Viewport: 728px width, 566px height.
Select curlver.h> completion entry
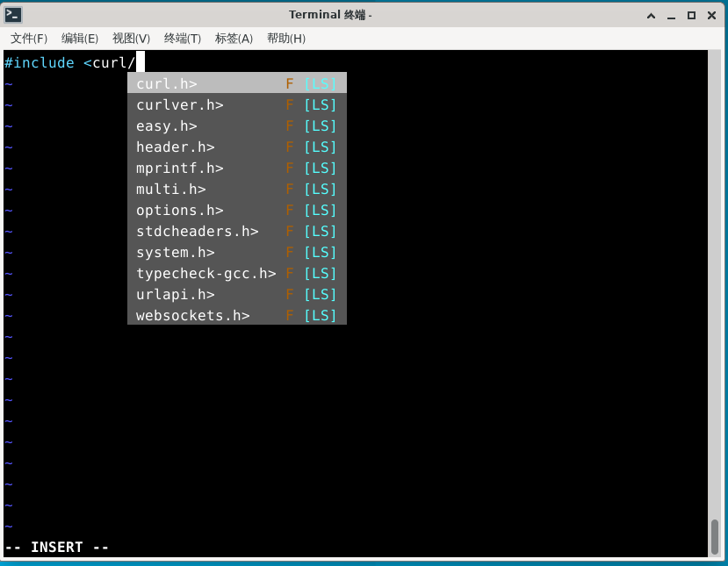237,104
